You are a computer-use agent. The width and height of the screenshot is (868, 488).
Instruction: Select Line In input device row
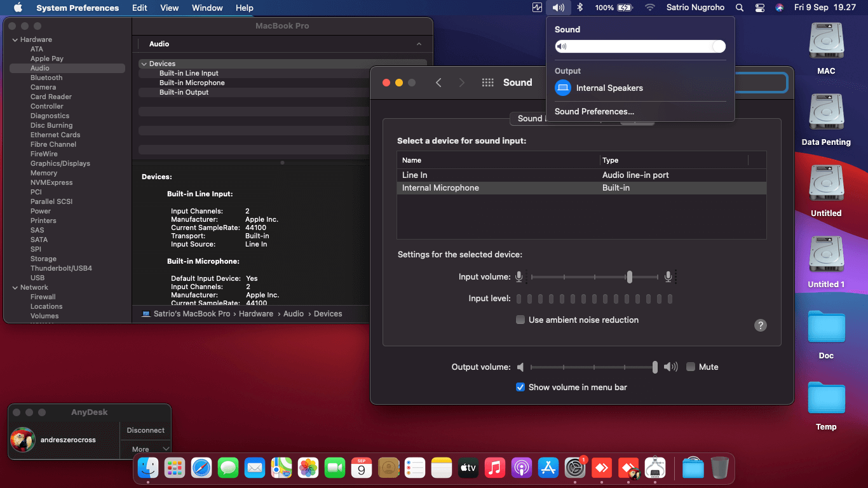581,175
